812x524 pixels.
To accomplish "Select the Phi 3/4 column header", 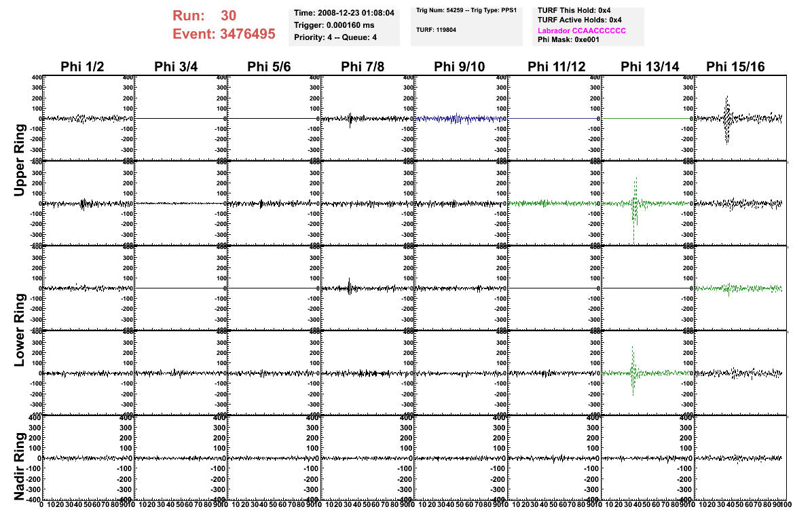I will [x=176, y=67].
